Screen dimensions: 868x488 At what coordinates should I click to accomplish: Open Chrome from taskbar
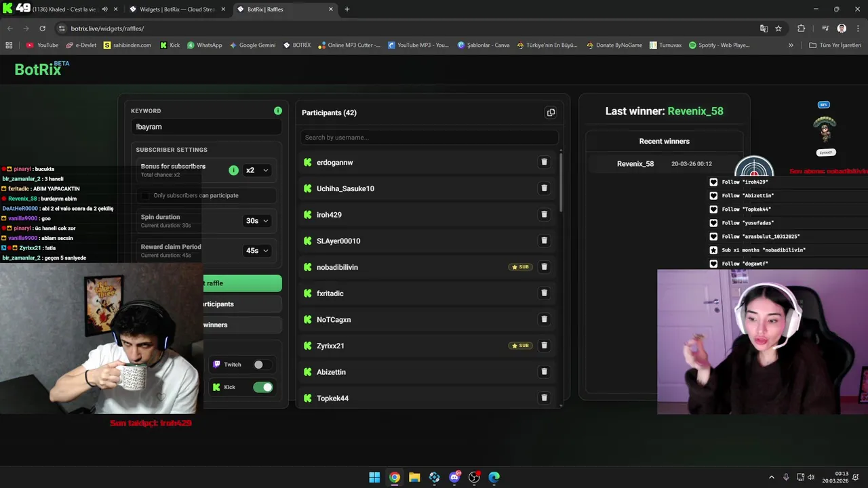394,477
